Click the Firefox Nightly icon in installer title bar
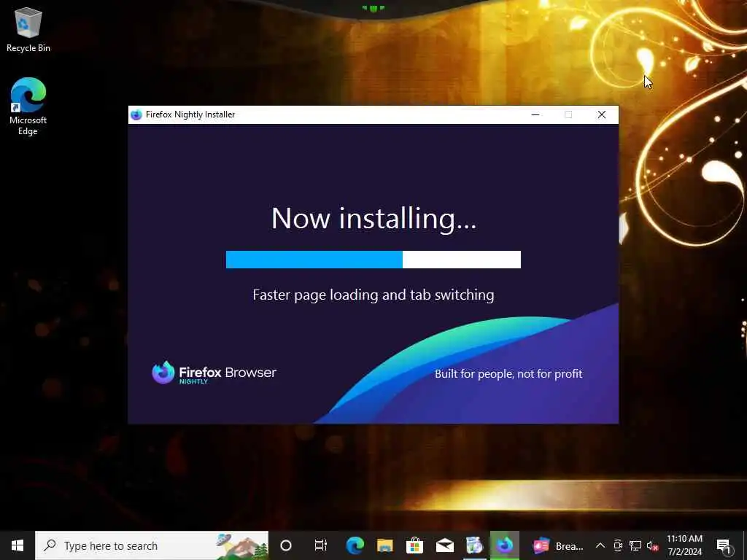Image resolution: width=747 pixels, height=560 pixels. pyautogui.click(x=136, y=114)
